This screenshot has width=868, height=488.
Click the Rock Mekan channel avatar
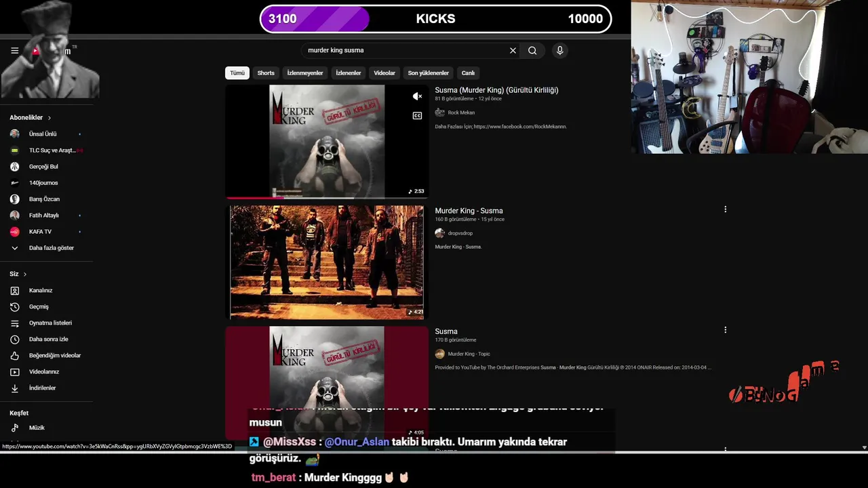pos(439,113)
